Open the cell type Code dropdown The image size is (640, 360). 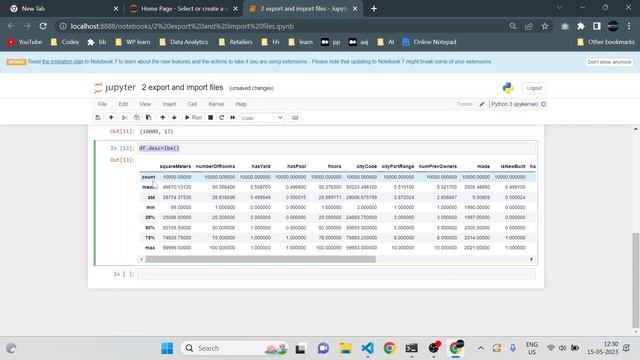262,118
